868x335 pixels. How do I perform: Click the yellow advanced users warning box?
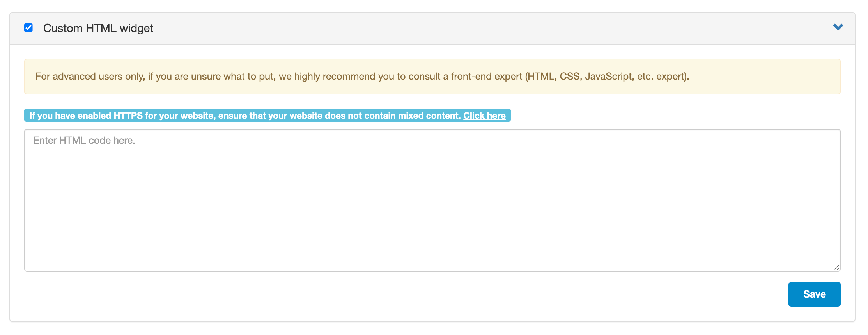[432, 77]
